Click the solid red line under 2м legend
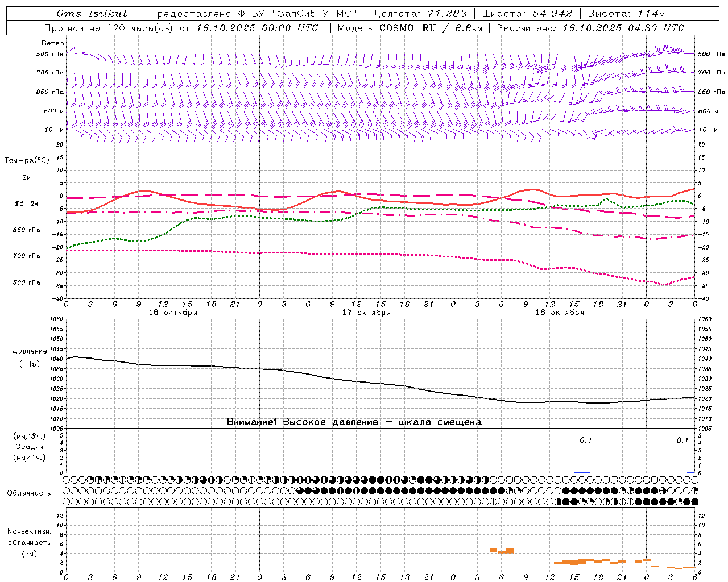The image size is (728, 582). point(26,184)
